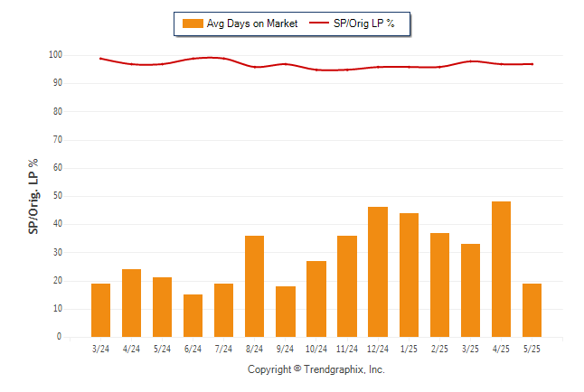Screen dimensions: 584x392
Task: Click the 11/24 x-axis label
Action: [x=347, y=349]
